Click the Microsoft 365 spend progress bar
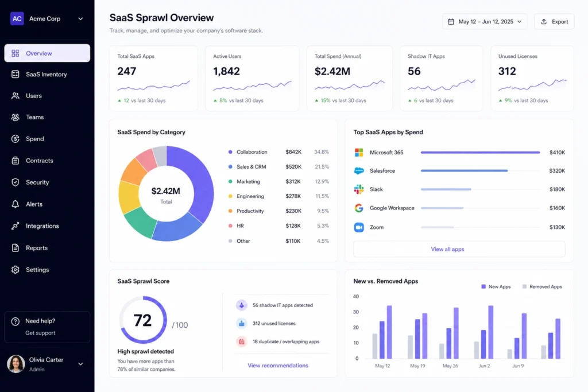This screenshot has width=588, height=392. (x=481, y=153)
